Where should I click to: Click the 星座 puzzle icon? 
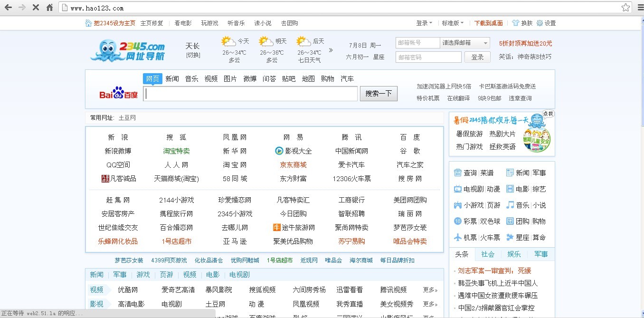pyautogui.click(x=510, y=237)
